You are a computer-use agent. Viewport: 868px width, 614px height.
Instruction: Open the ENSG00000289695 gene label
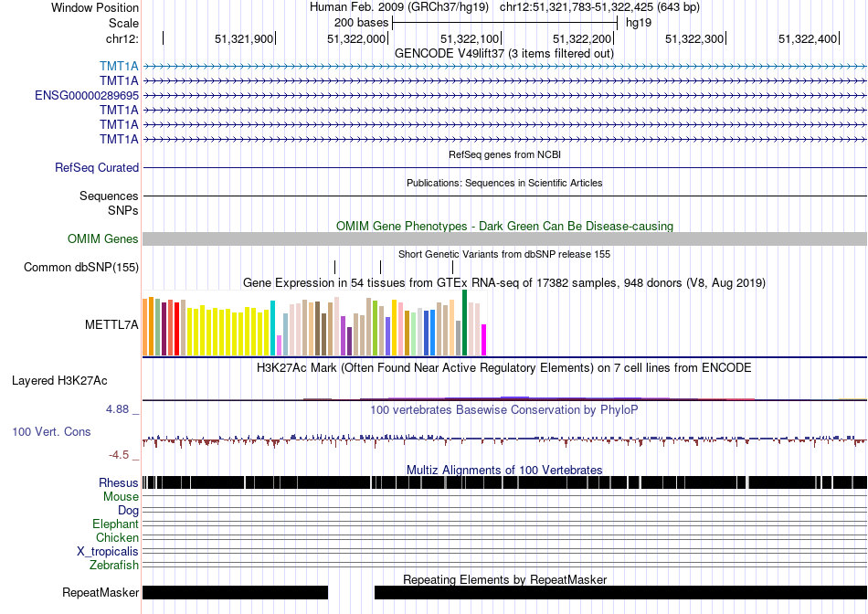pyautogui.click(x=87, y=95)
